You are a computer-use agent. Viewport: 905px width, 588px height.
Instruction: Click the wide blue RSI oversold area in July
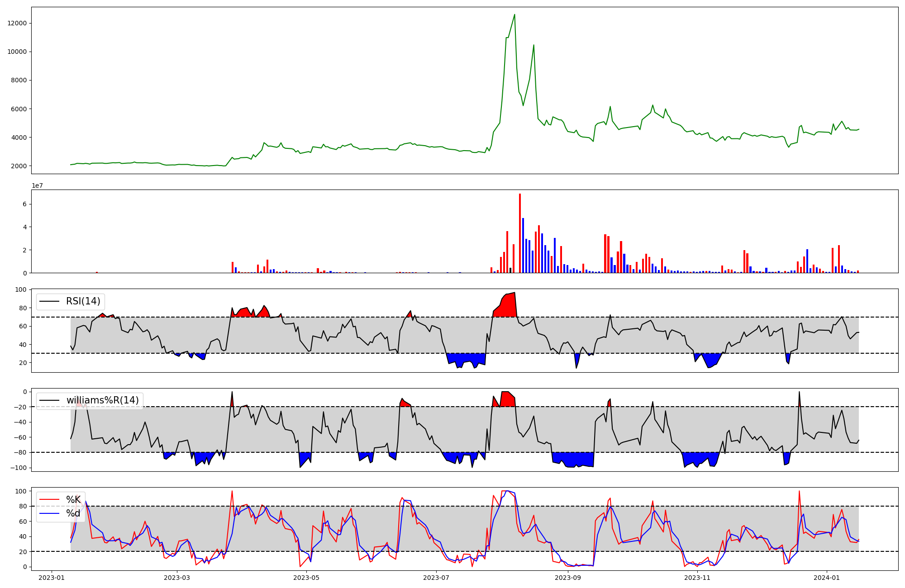click(466, 358)
